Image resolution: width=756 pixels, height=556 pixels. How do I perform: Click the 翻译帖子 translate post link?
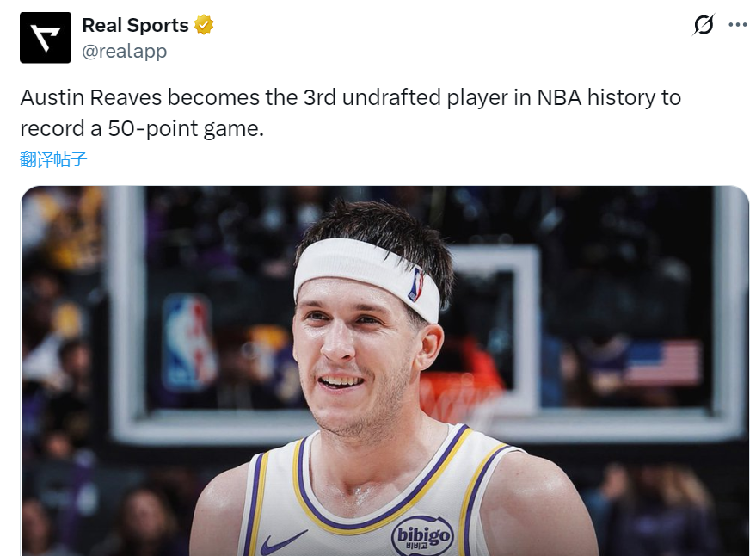click(53, 159)
